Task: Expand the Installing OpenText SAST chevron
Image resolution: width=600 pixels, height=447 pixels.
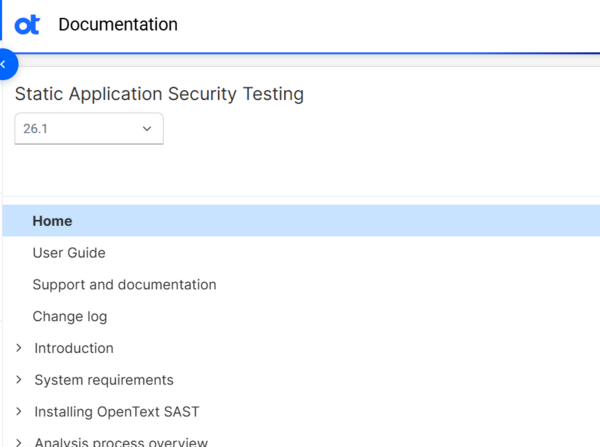Action: pyautogui.click(x=18, y=412)
